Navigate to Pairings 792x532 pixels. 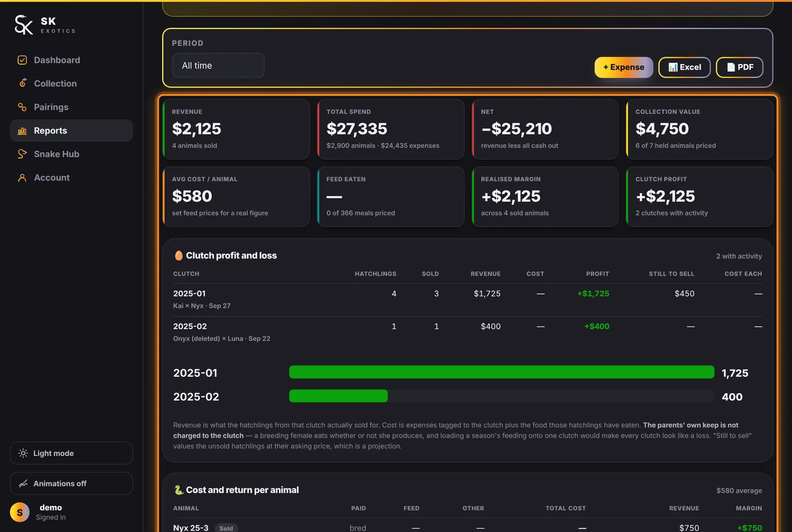pyautogui.click(x=71, y=107)
